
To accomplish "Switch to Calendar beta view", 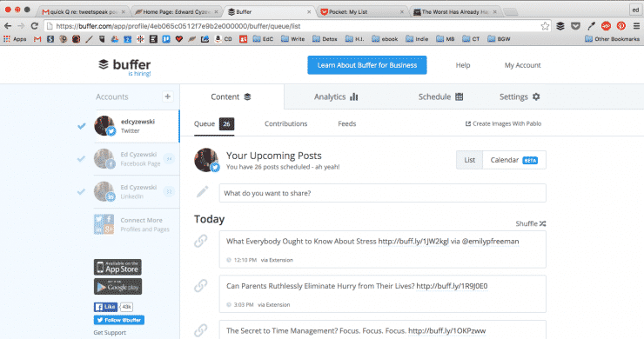I will (514, 160).
